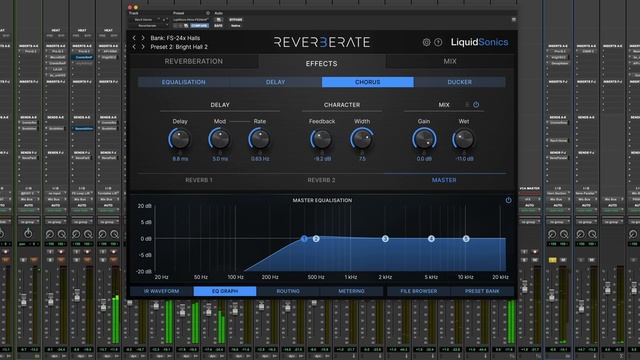Click the yellow lit button in mixer
Image resolution: width=640 pixels, height=360 pixels.
tap(552, 260)
